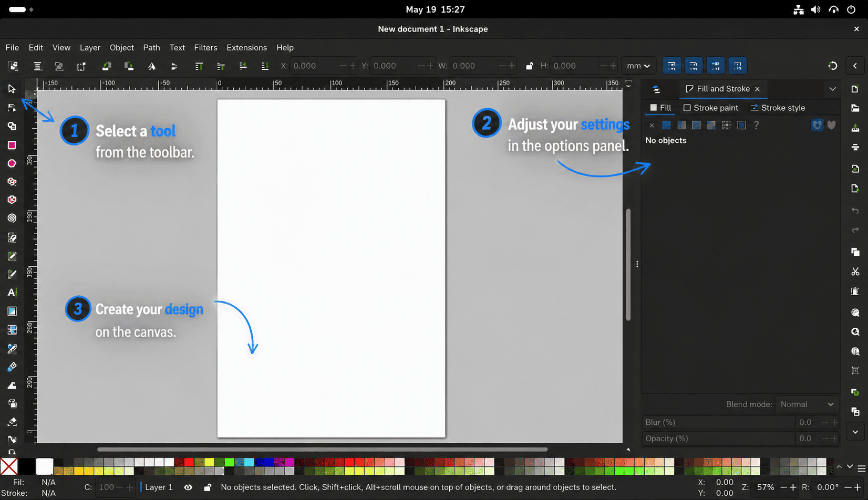Toggle evenodd fill rule button
Image resolution: width=868 pixels, height=500 pixels.
[x=817, y=125]
